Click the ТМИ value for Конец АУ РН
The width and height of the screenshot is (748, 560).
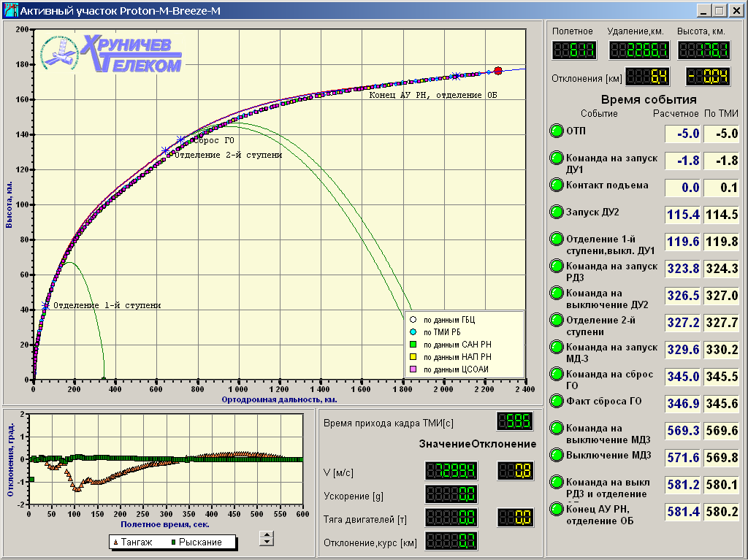(722, 513)
